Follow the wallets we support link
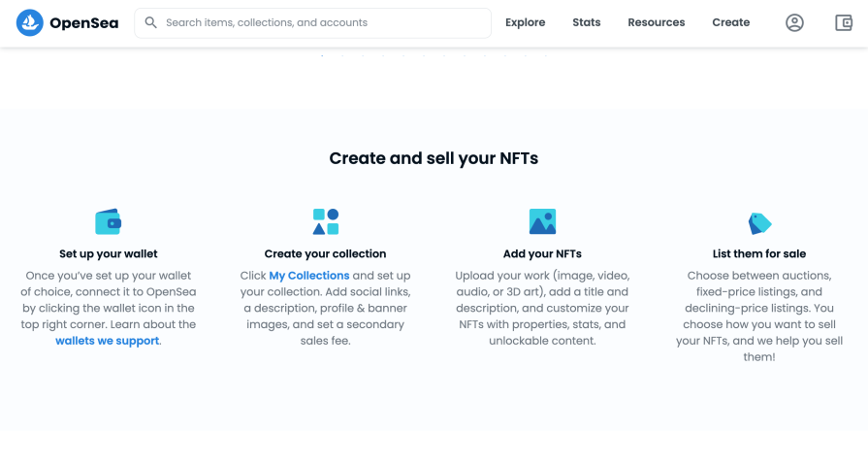Viewport: 868px width, 466px height. (x=108, y=341)
